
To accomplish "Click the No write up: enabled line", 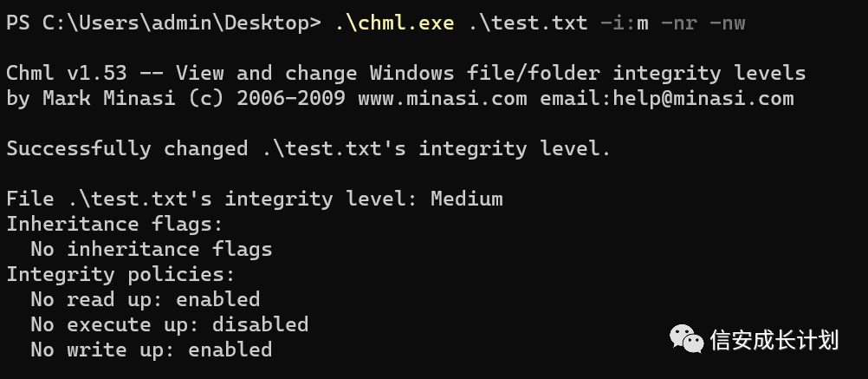I will tap(151, 350).
